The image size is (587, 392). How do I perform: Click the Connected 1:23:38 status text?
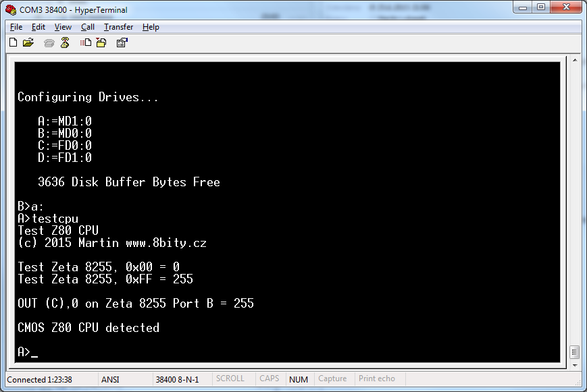coord(39,379)
